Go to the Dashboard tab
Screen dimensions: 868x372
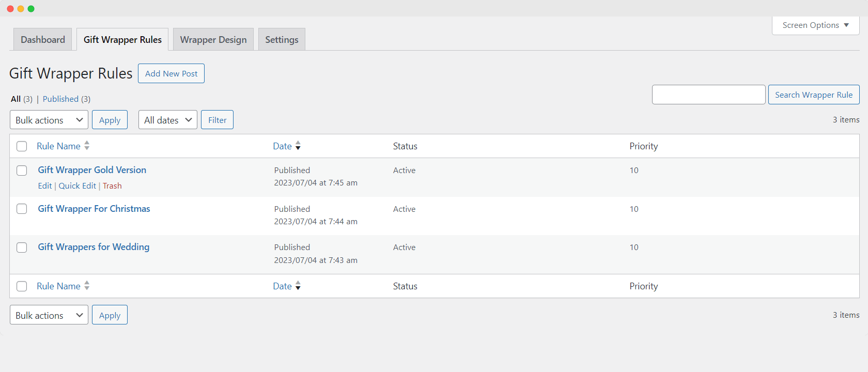(43, 40)
